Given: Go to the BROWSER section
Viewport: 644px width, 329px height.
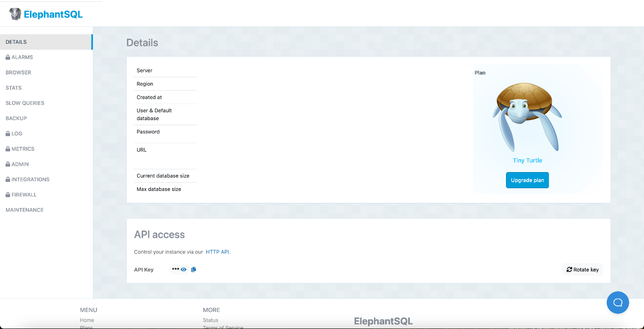Looking at the screenshot, I should pyautogui.click(x=46, y=72).
